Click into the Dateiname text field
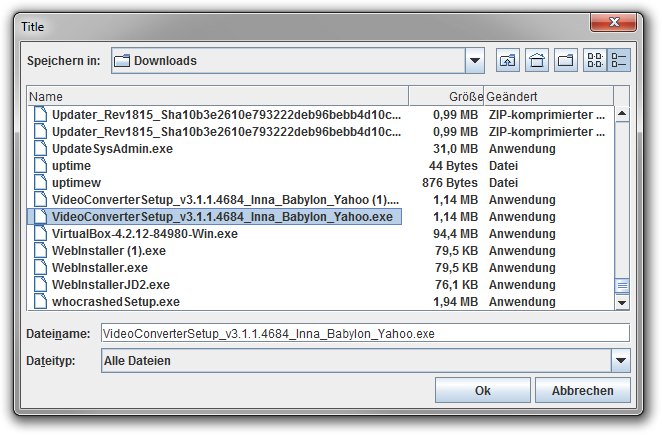This screenshot has width=662, height=435. (365, 333)
